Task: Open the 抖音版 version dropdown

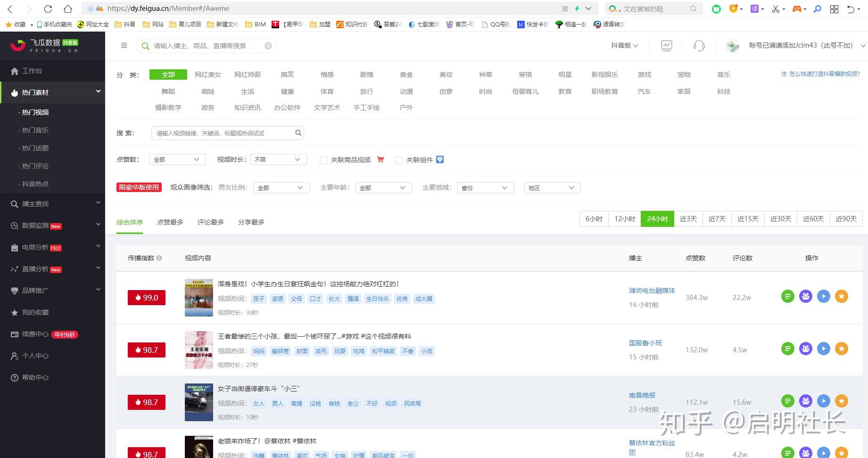Action: (x=624, y=46)
